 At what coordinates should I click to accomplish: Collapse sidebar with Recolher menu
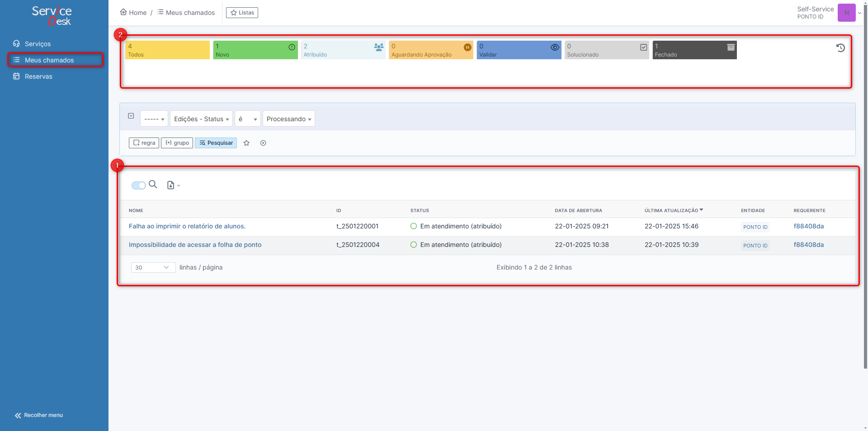coord(39,415)
